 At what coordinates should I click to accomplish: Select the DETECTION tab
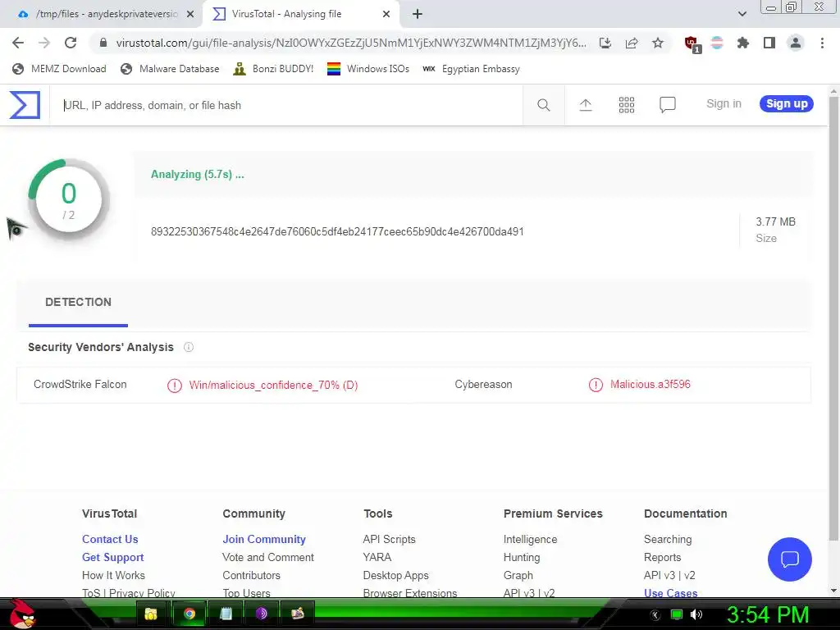78,302
